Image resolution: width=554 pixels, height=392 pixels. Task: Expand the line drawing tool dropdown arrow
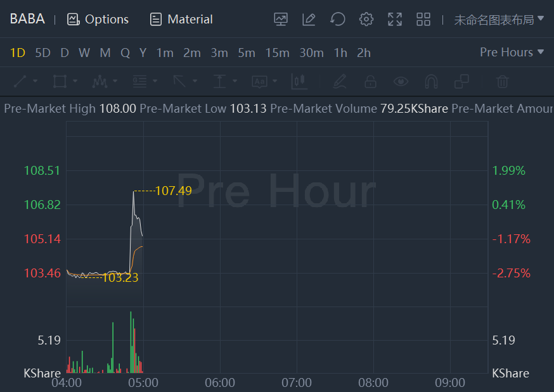pos(35,82)
